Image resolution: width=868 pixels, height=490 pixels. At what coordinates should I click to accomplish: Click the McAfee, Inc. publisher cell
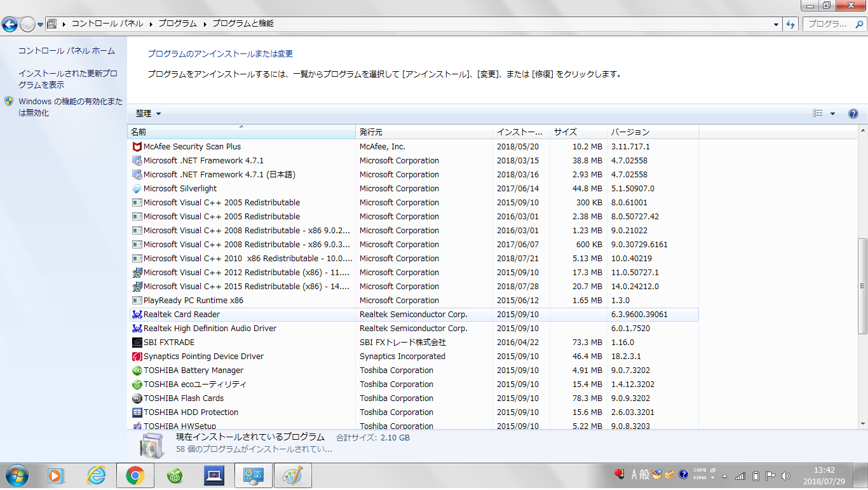[x=382, y=147]
